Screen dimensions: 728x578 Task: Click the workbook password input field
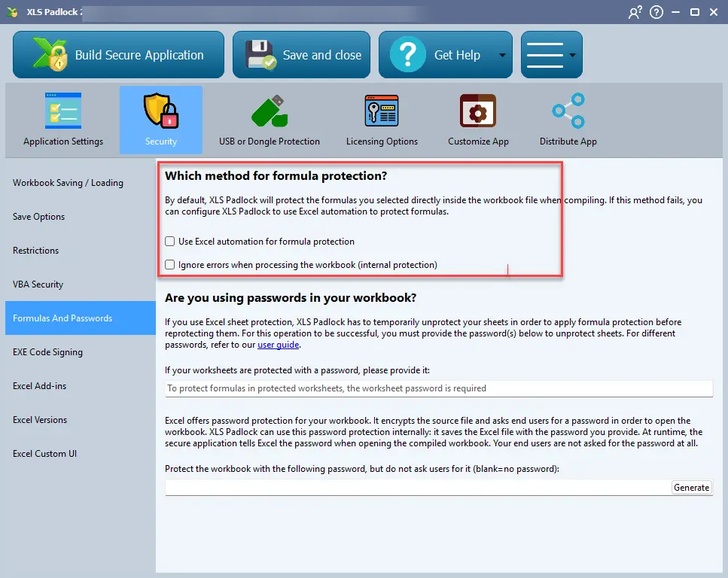(418, 488)
